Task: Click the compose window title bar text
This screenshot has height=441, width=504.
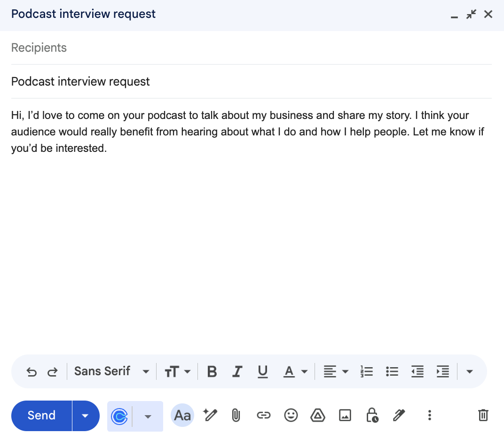Action: pyautogui.click(x=83, y=14)
